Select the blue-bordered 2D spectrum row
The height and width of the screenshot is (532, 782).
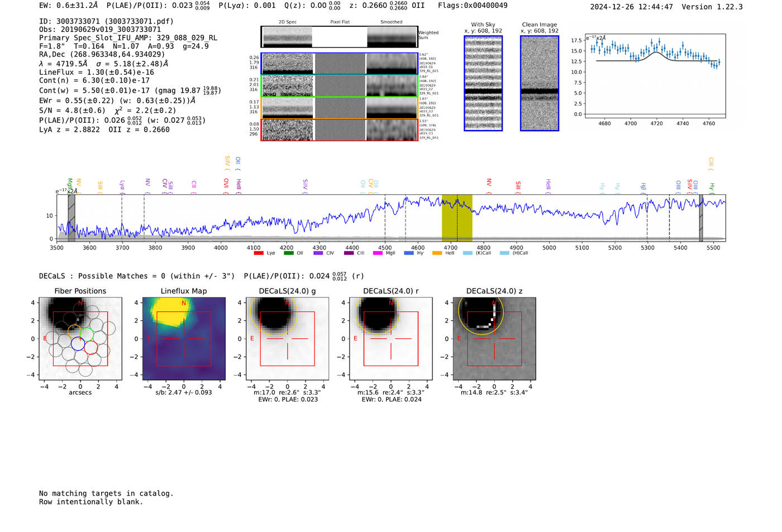pyautogui.click(x=340, y=64)
